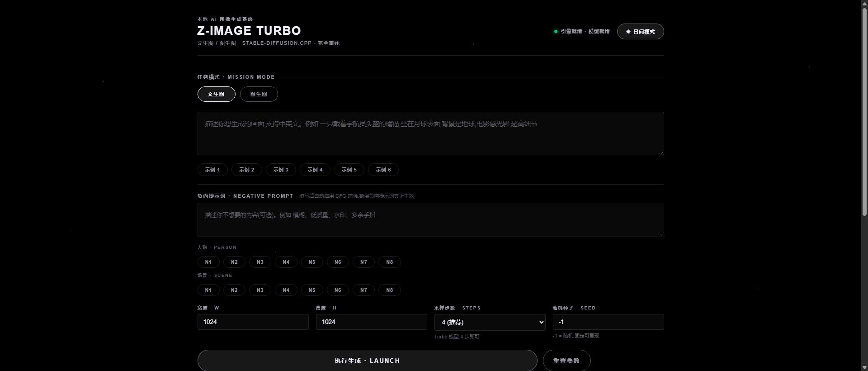Choose N6 preset under 人物 PERSON
The width and height of the screenshot is (868, 371).
[x=338, y=262]
